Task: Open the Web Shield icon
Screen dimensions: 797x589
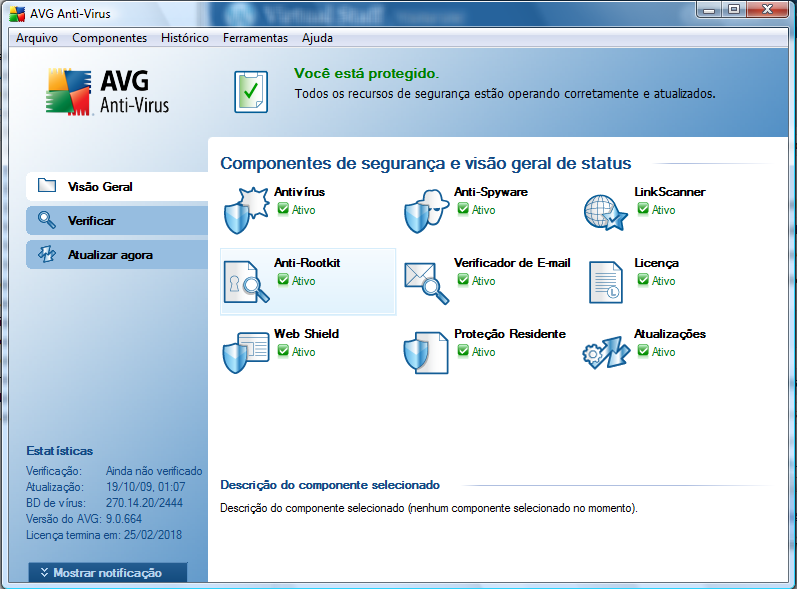Action: coord(246,352)
